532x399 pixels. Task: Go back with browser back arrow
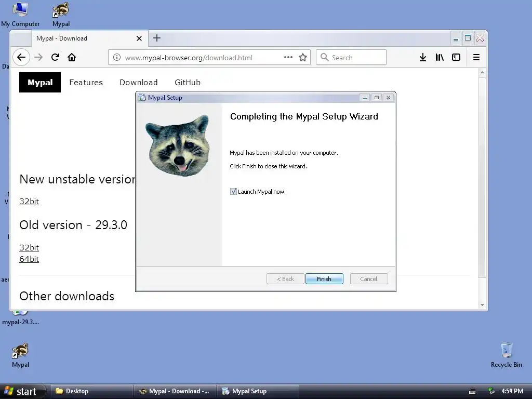pos(21,57)
